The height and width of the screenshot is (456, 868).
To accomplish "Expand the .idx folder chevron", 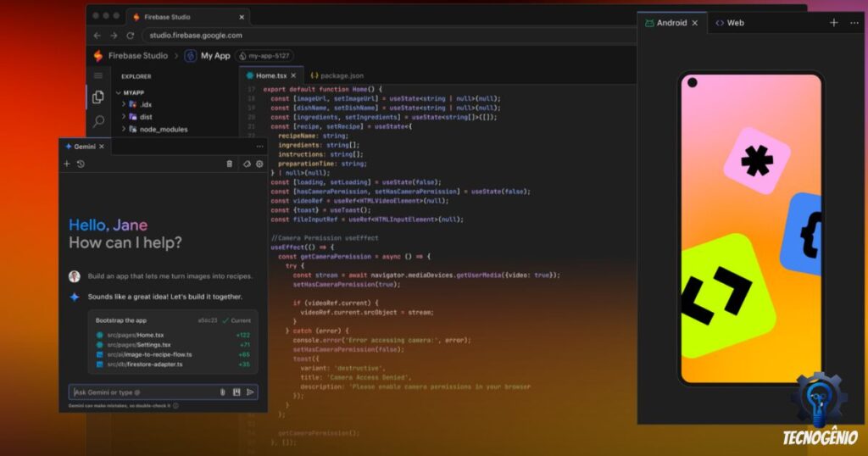I will 124,104.
